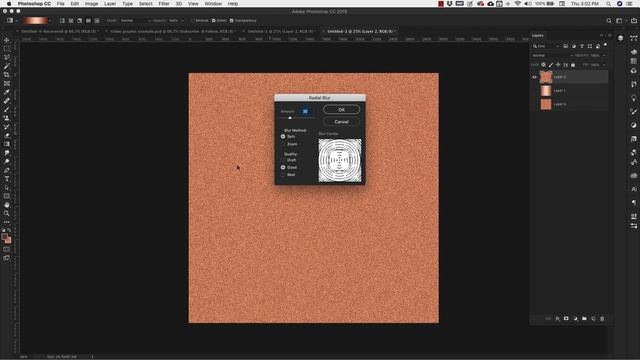Select the Frame tool
The width and height of the screenshot is (640, 360).
click(x=7, y=83)
